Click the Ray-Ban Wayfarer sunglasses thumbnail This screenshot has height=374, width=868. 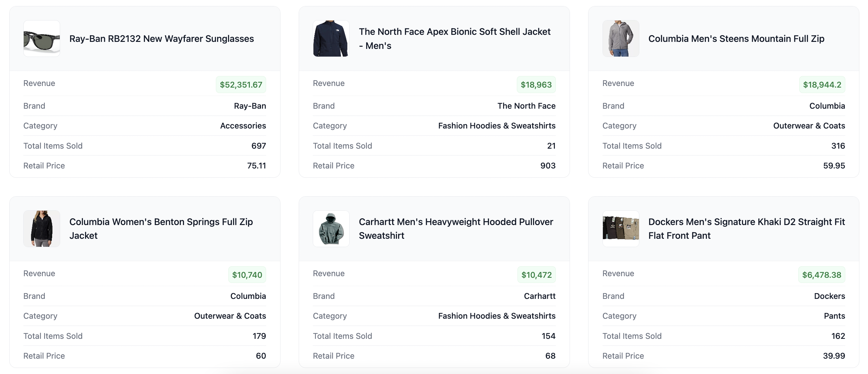[x=42, y=39]
